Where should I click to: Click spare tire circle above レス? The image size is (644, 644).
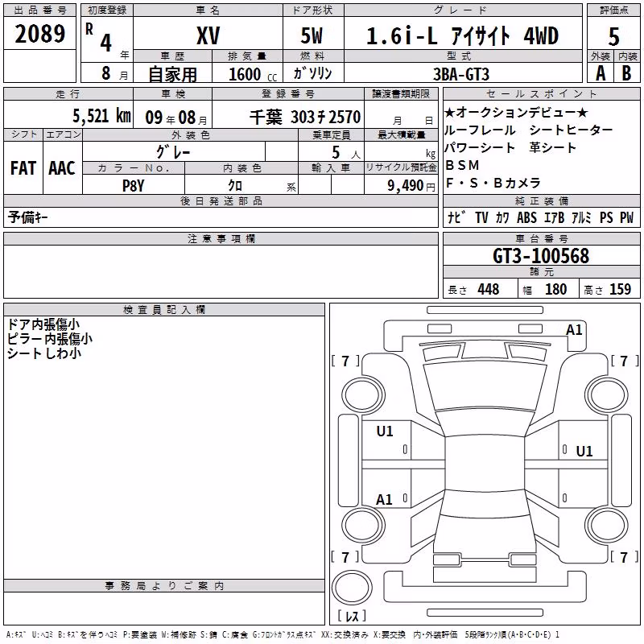[352, 587]
